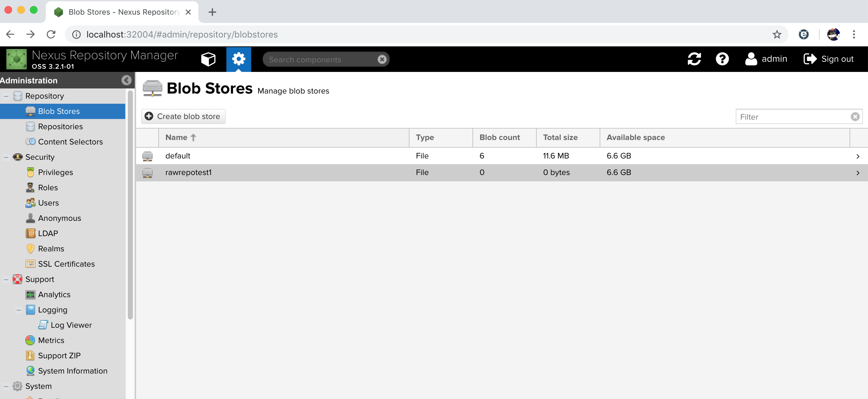Collapse the Repository tree node
The image size is (868, 399).
coord(6,96)
